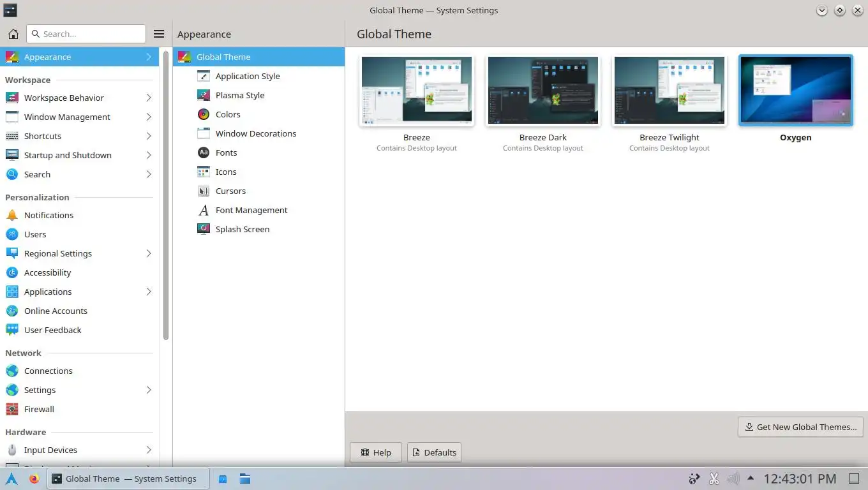Image resolution: width=868 pixels, height=490 pixels.
Task: Click the Font Management A icon
Action: point(204,210)
